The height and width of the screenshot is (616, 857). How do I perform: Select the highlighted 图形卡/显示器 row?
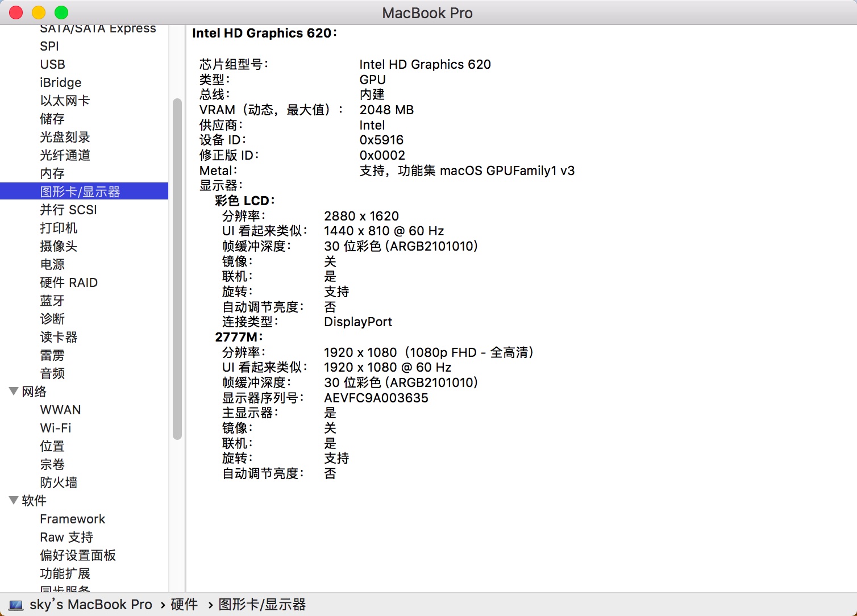pos(84,192)
